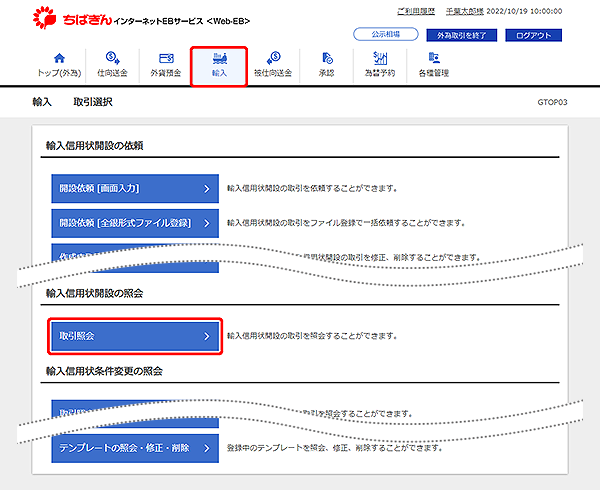Click the coin icon above 仕向送金
This screenshot has height=490, width=600.
tap(112, 58)
